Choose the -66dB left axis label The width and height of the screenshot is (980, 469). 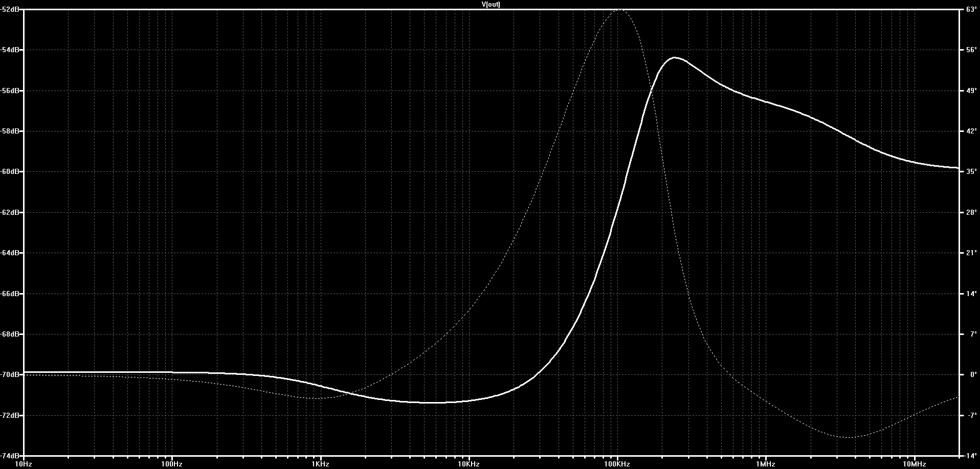pos(10,294)
